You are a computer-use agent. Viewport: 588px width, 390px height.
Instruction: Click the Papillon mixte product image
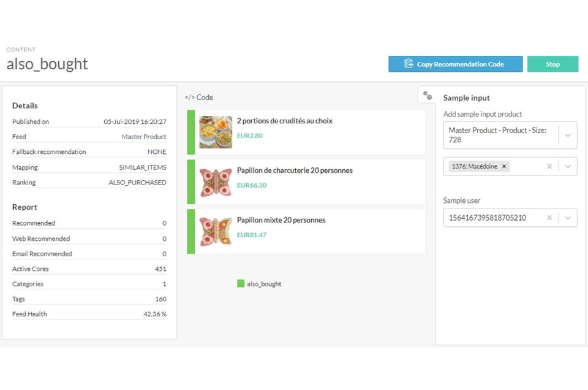(x=216, y=232)
